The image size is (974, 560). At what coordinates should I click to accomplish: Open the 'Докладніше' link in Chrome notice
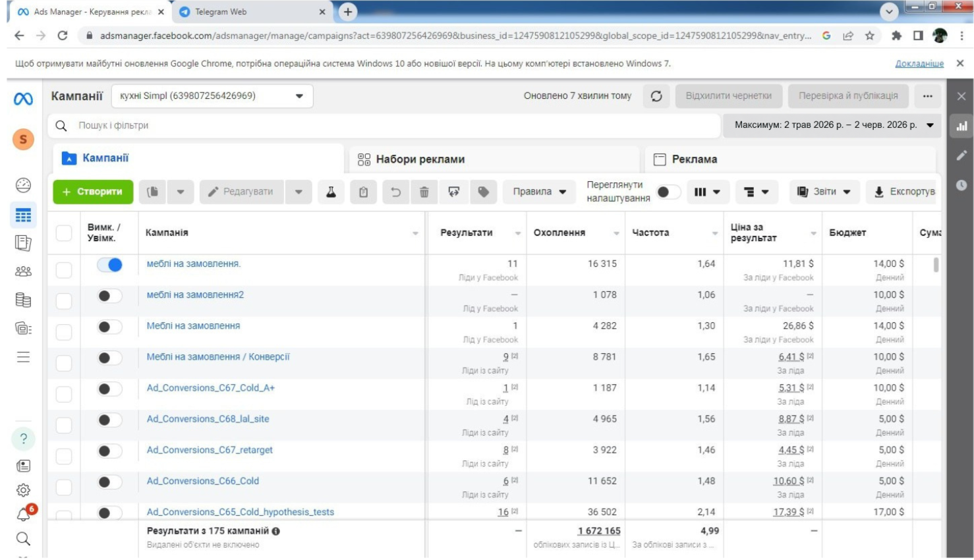919,64
